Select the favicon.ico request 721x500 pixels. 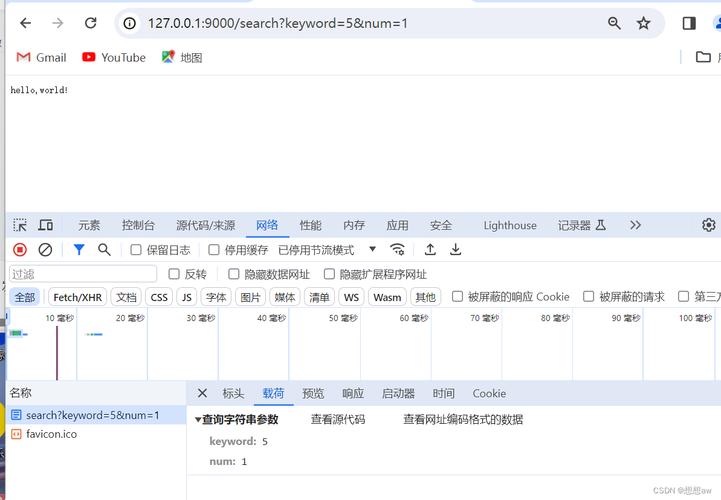[51, 434]
